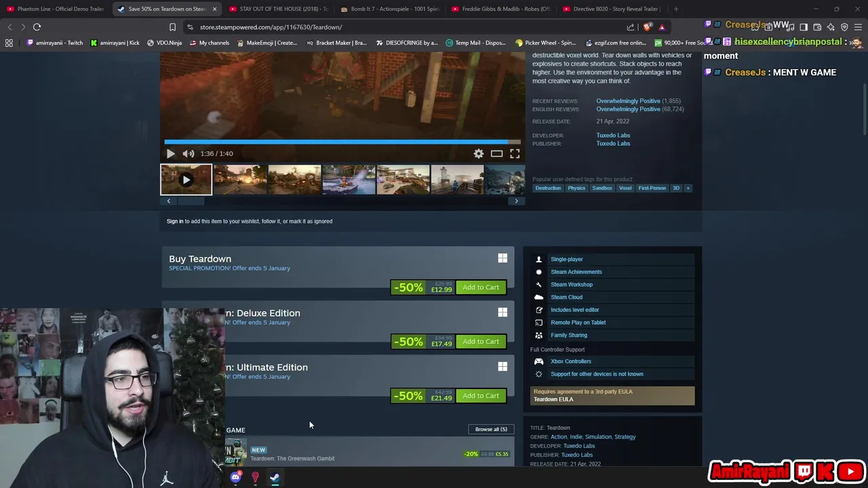Click the Brave Shields lion icon
Image resolution: width=868 pixels, height=488 pixels.
tap(647, 27)
